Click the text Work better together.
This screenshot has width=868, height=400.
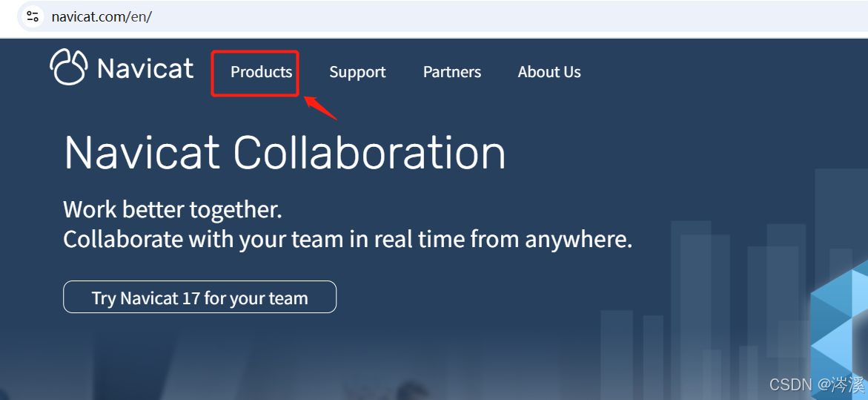click(173, 210)
